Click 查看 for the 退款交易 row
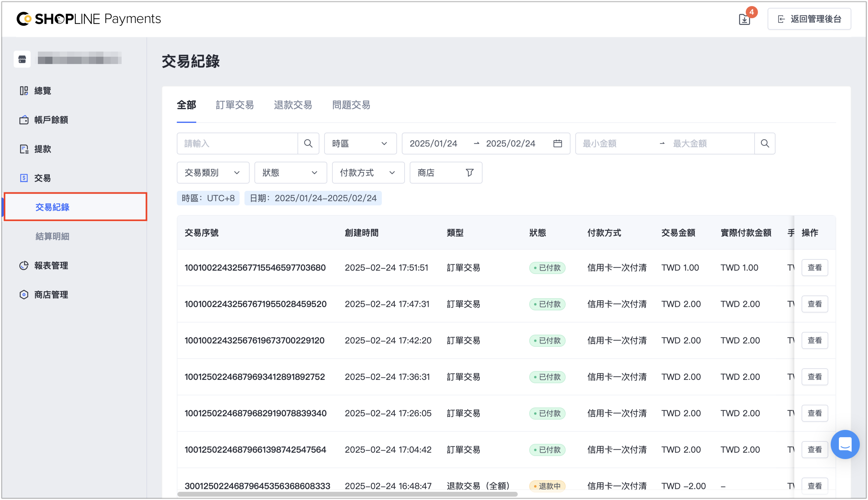Screen dimensions: 868x500 pos(814,486)
